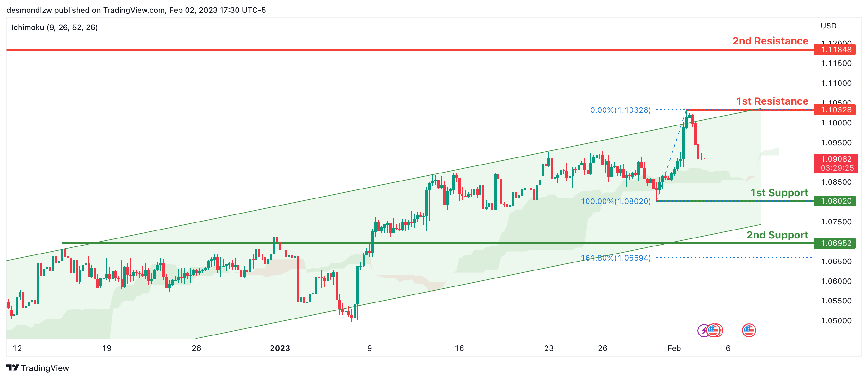Viewport: 868px width, 379px height.
Task: Click the TradingView logo icon
Action: [13, 367]
